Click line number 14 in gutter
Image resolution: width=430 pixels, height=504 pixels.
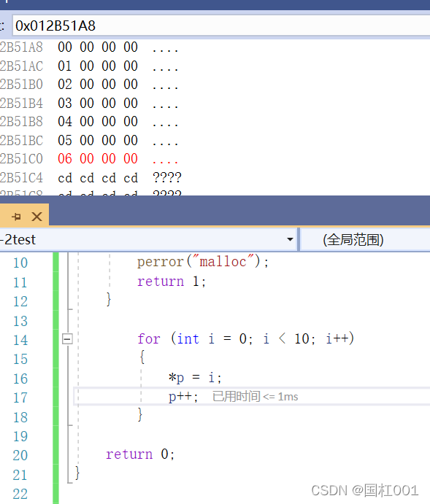(x=20, y=340)
